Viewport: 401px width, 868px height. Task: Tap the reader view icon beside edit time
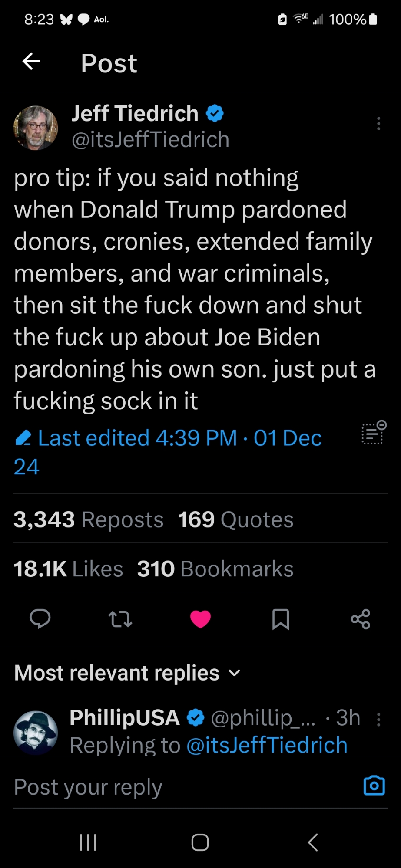pos(374,433)
